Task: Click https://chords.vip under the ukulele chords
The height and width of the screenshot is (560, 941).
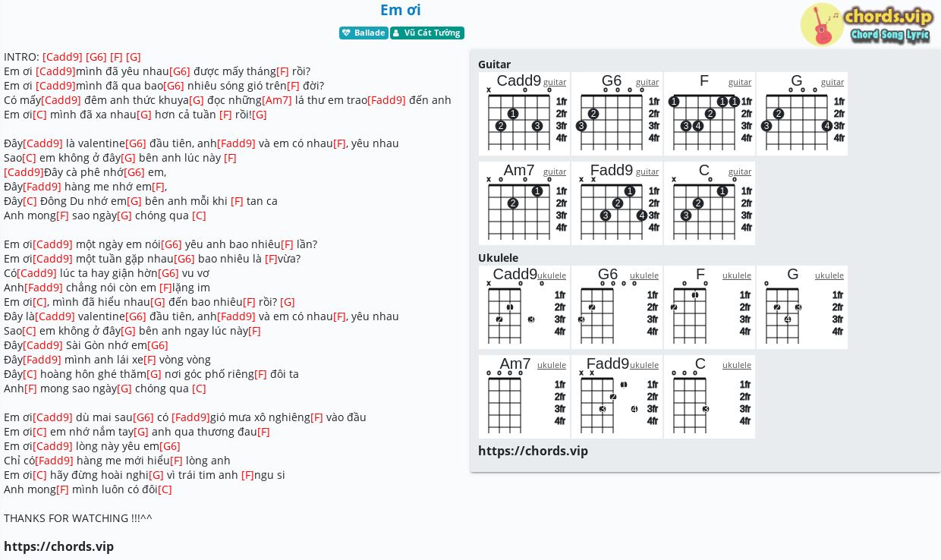Action: pos(533,451)
